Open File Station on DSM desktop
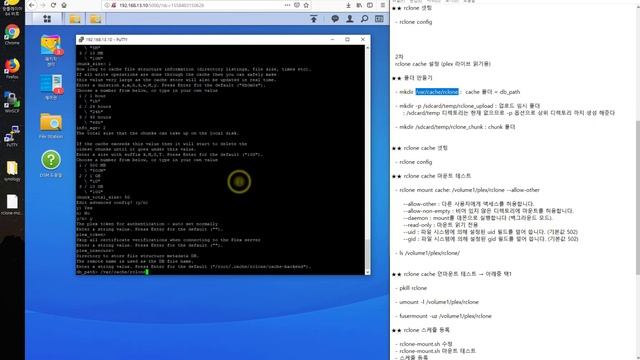This screenshot has width=640, height=360. (x=51, y=126)
